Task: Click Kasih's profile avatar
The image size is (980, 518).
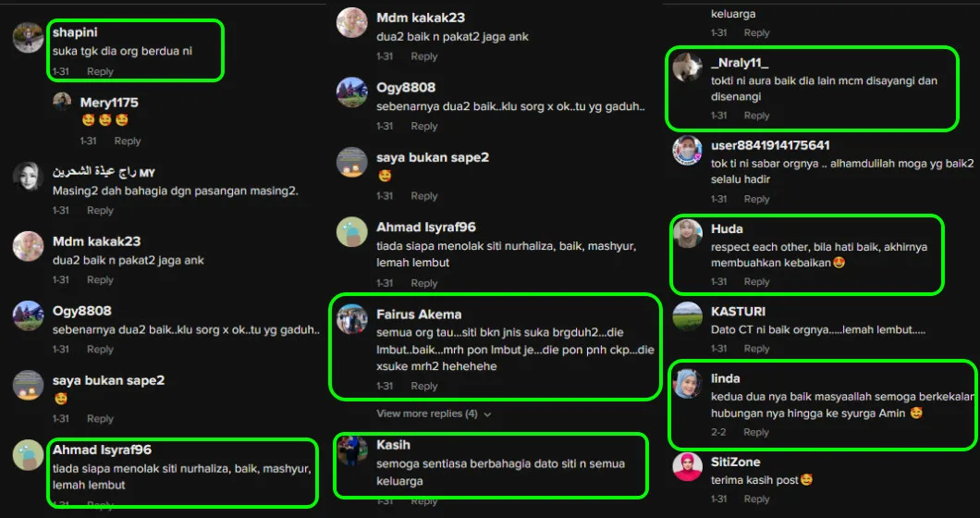Action: [x=352, y=450]
